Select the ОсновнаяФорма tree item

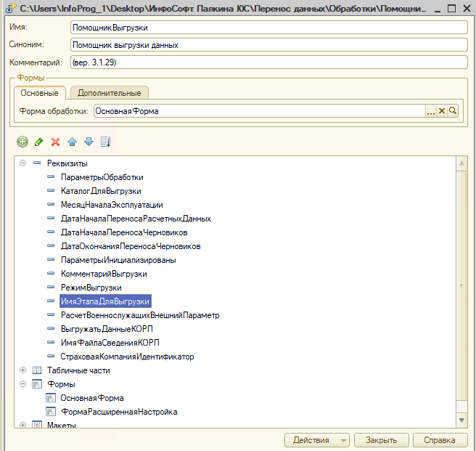pyautogui.click(x=92, y=398)
